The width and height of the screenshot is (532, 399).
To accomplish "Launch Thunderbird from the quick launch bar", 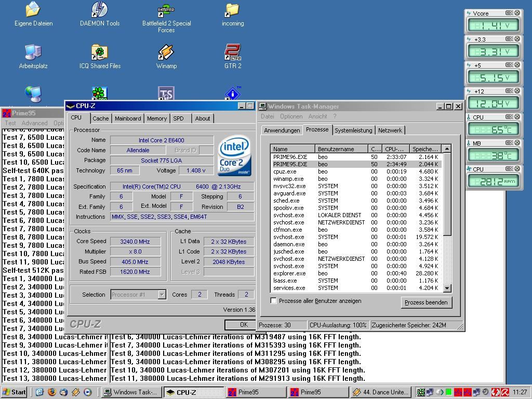I will [x=63, y=392].
